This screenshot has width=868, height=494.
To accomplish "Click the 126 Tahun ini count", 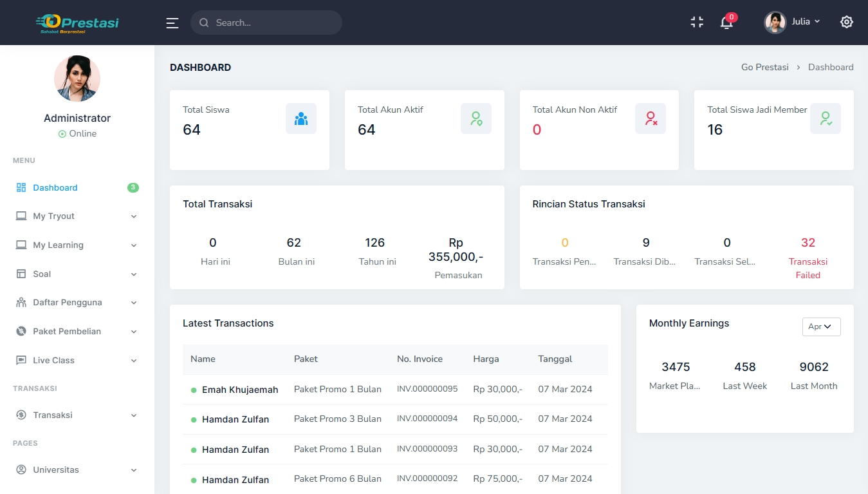I will click(374, 243).
